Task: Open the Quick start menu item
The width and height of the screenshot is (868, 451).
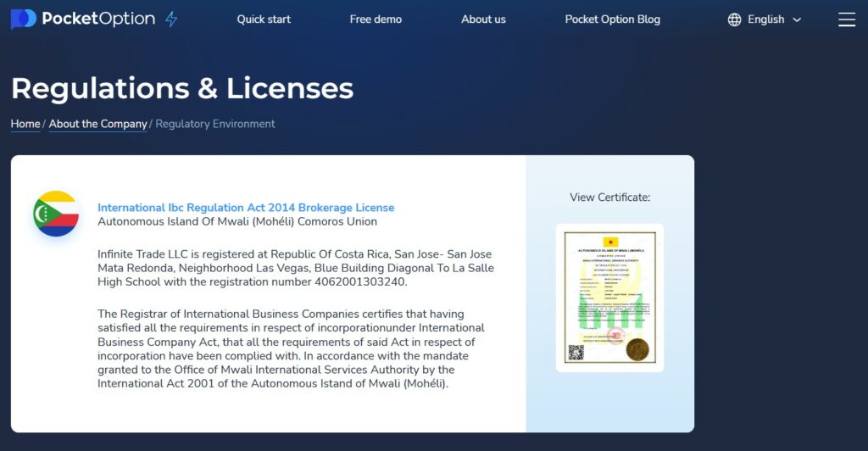Action: 264,19
